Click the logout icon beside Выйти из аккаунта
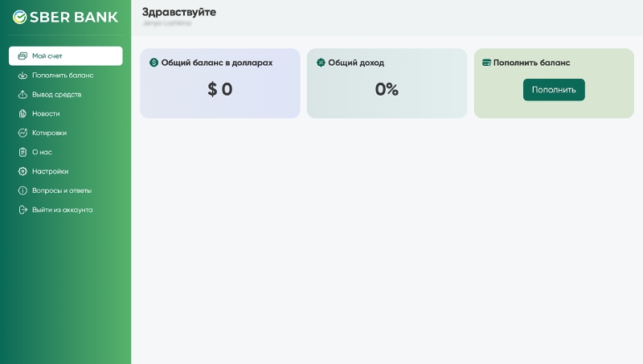The width and height of the screenshot is (643, 364). click(23, 210)
